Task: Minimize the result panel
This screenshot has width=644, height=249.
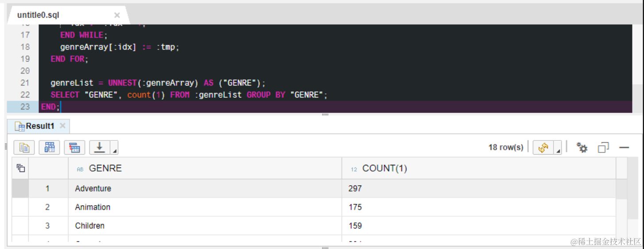Action: click(624, 148)
